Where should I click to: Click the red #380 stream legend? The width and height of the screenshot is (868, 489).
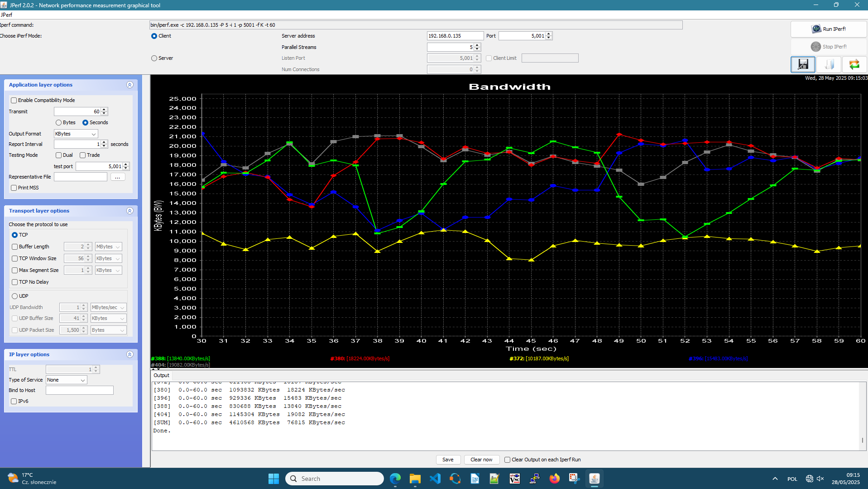[x=360, y=358]
